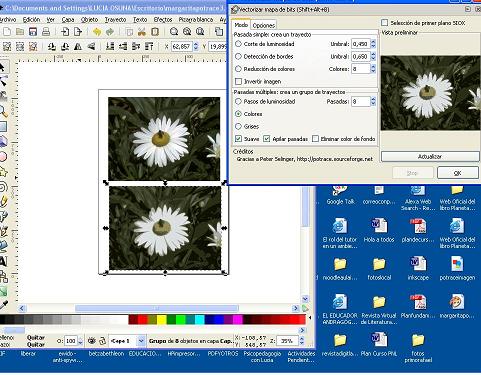Click the zoom percentage spinner arrows
The height and width of the screenshot is (375, 481).
302,341
